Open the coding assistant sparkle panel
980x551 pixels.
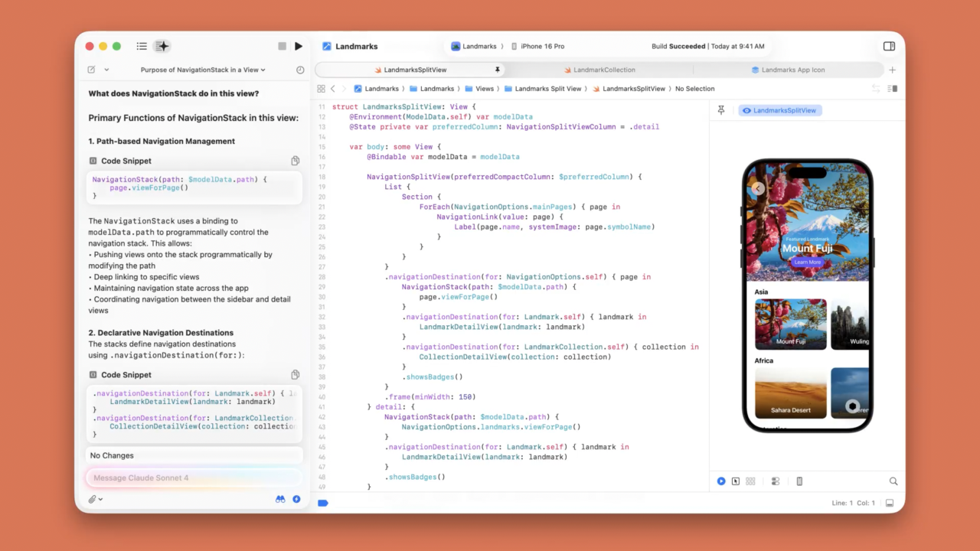pos(162,46)
